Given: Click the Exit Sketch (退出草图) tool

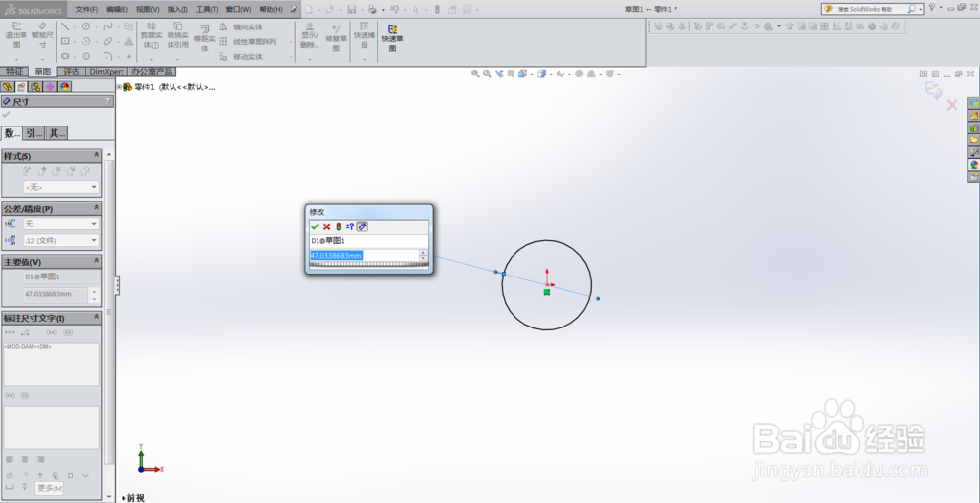Looking at the screenshot, I should [17, 35].
